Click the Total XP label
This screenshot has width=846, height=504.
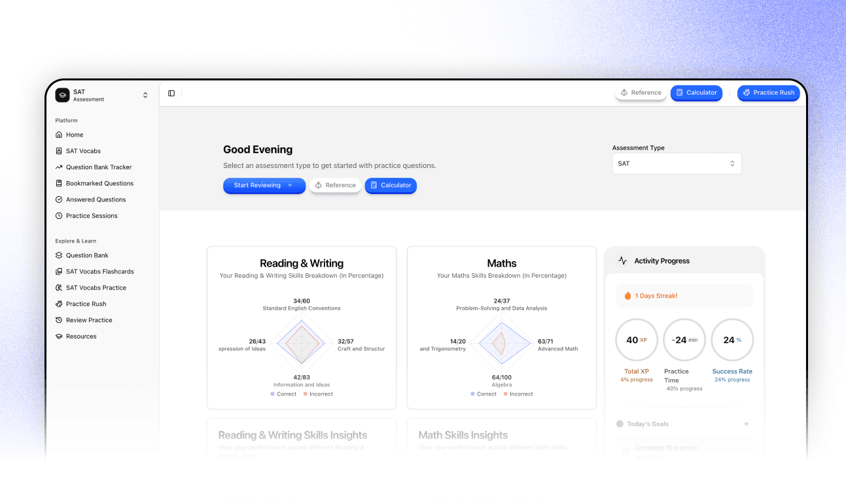[x=637, y=371]
